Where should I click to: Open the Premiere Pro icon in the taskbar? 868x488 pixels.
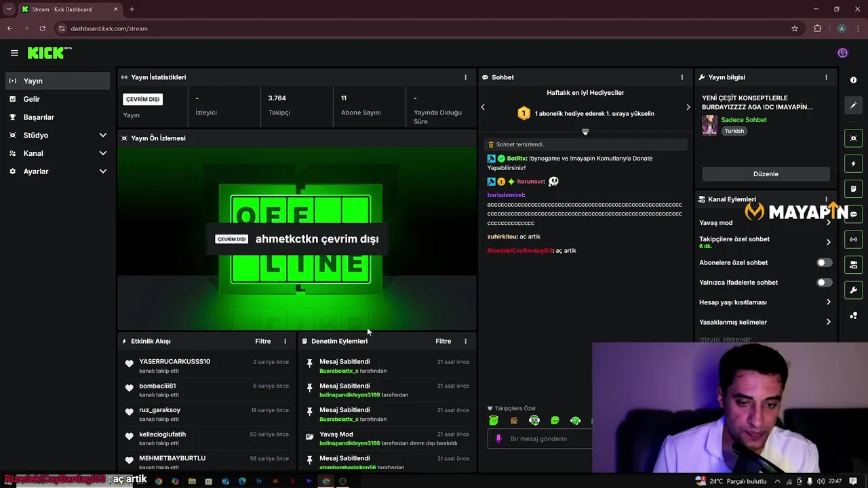click(309, 481)
